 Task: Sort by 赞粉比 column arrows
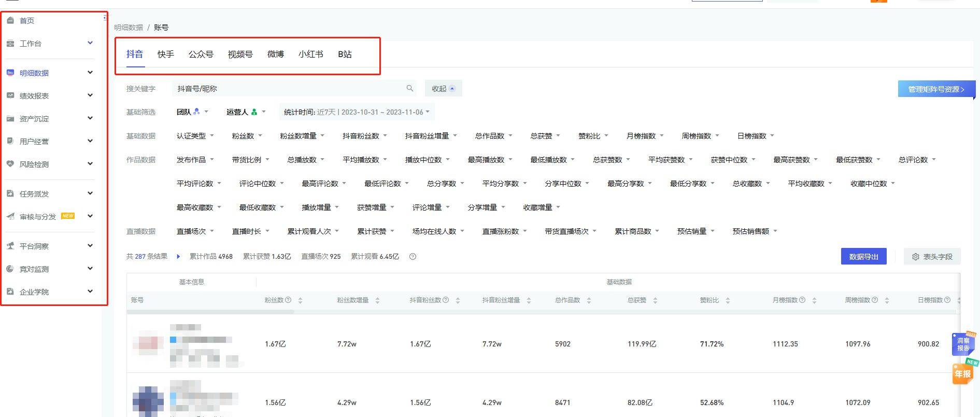728,300
